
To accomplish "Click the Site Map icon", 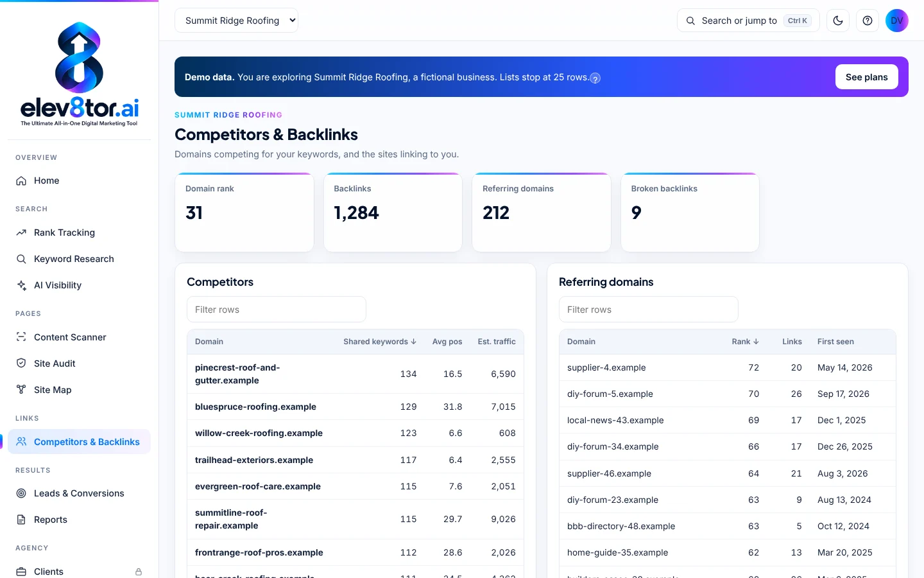I will coord(21,390).
